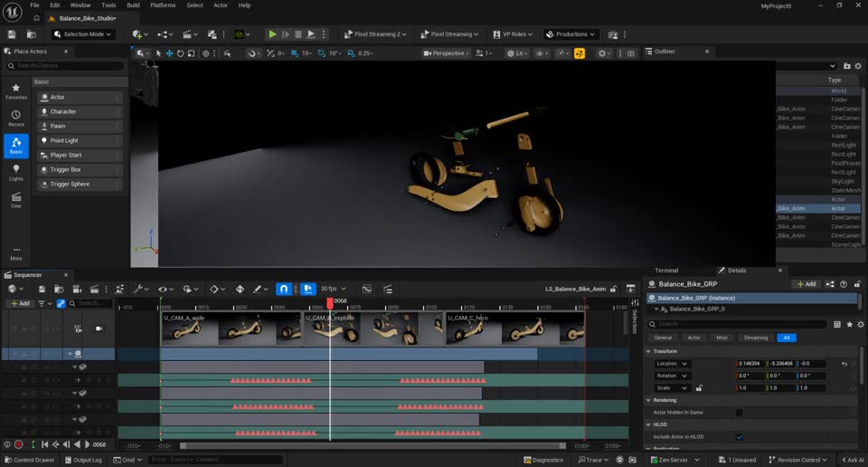
Task: Open the Lit view mode dropdown
Action: pos(517,53)
